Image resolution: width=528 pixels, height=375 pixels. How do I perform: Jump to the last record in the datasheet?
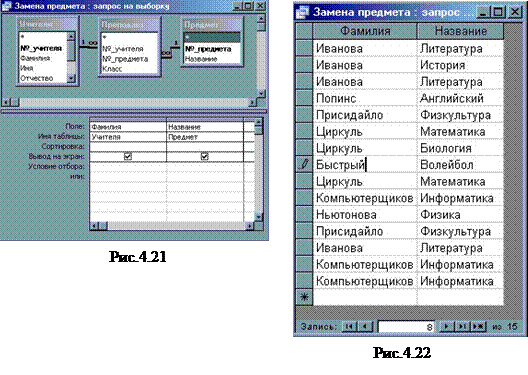click(461, 326)
